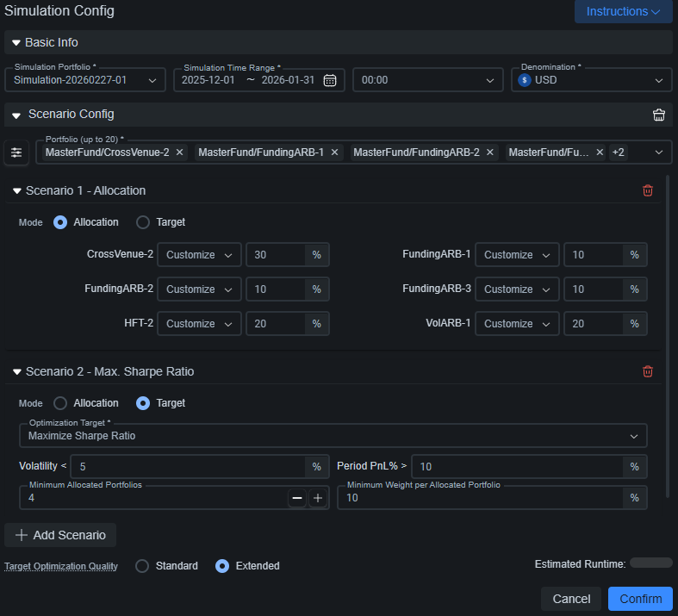Screen dimensions: 678x616
Task: Click the Confirm button
Action: tap(640, 599)
